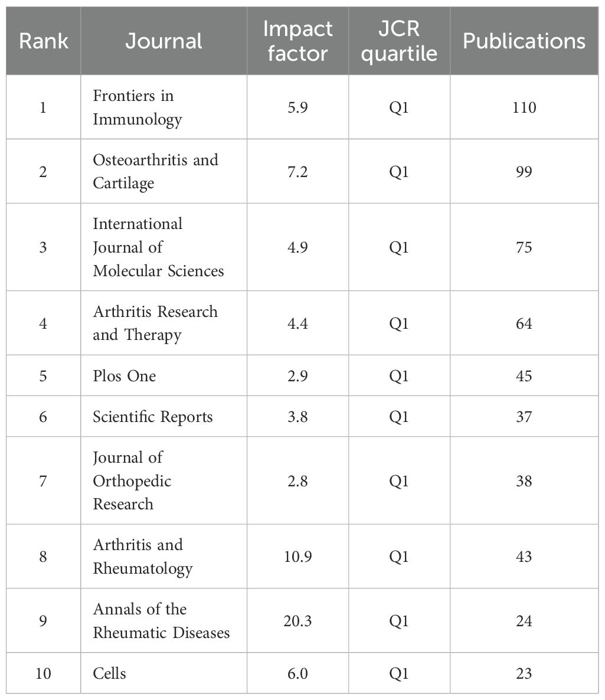Click International Journal of Molecular Sciences
This screenshot has width=605, height=700.
click(x=158, y=247)
